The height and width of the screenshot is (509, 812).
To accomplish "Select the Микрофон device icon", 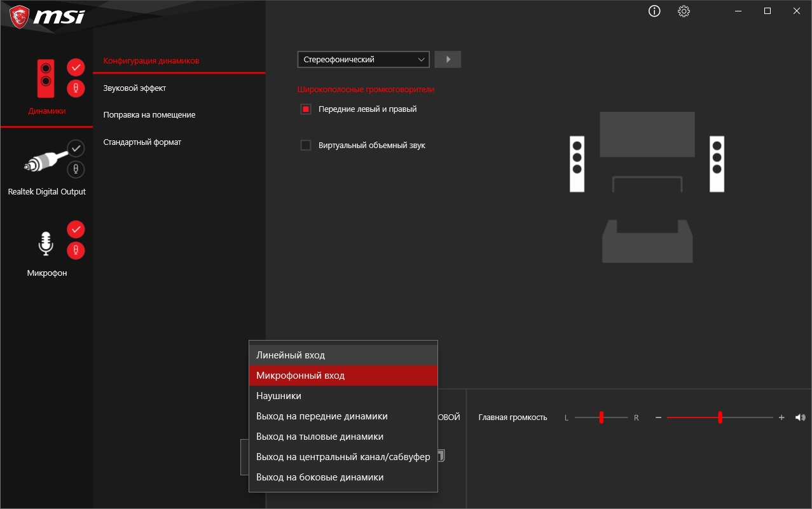I will coord(45,243).
